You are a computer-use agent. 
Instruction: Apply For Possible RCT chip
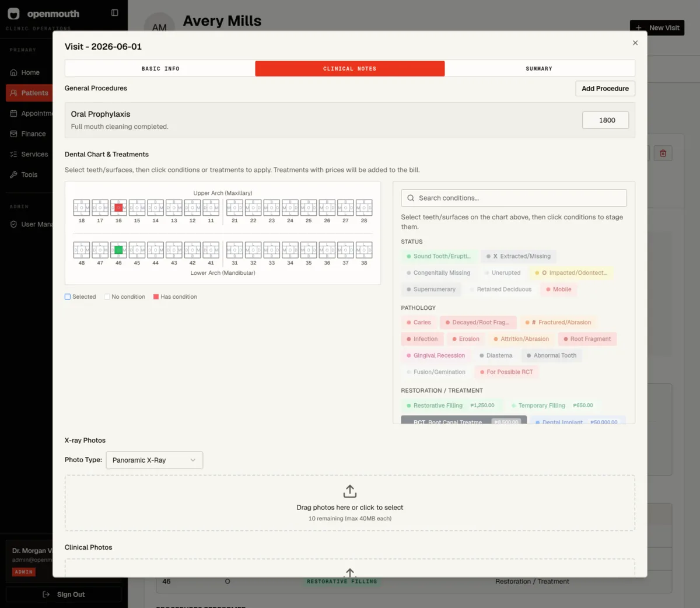(x=506, y=372)
